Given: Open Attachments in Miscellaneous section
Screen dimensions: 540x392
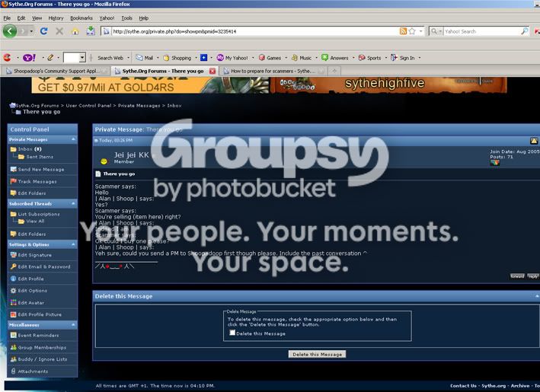Looking at the screenshot, I should (33, 371).
